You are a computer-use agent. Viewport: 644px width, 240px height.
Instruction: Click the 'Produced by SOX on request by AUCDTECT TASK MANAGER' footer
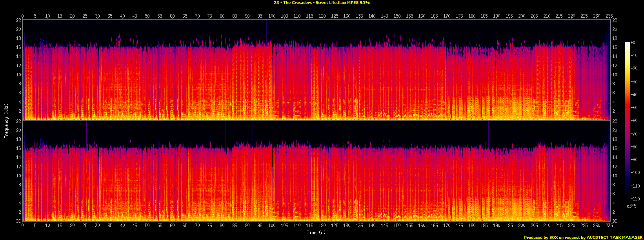(583, 237)
